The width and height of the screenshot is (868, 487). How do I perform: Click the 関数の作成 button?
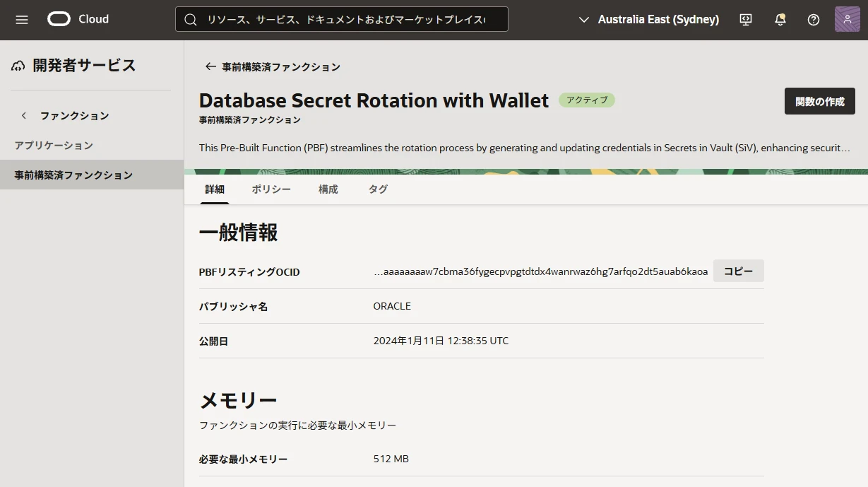point(820,101)
